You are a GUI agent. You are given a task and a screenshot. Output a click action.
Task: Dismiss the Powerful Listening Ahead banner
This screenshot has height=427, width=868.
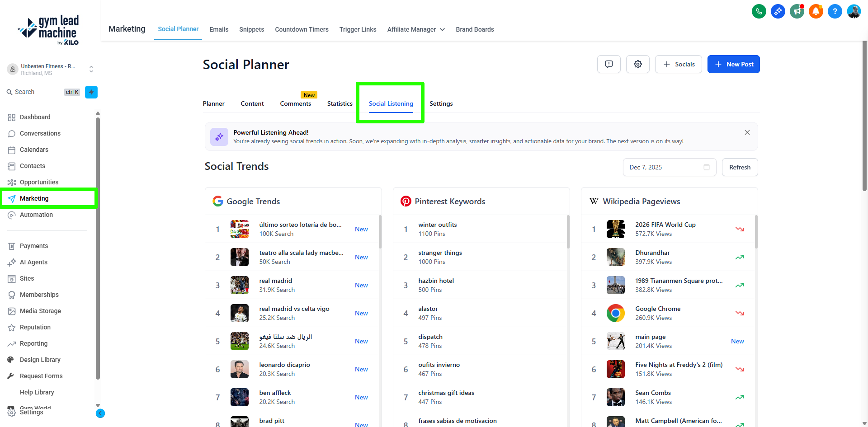click(747, 132)
